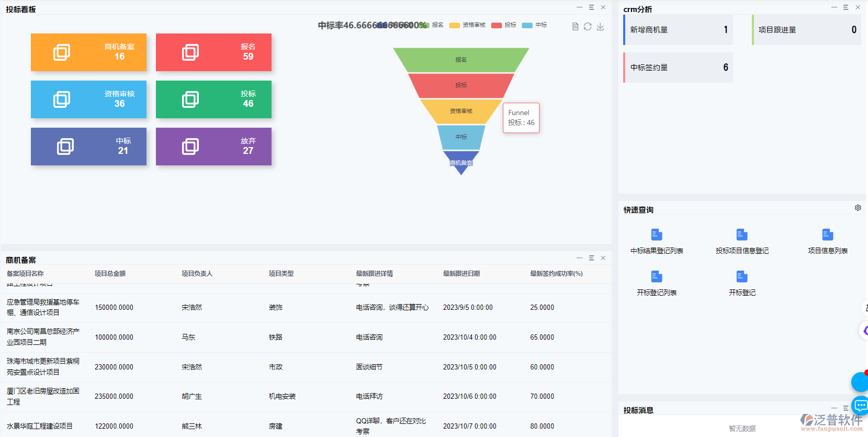
Task: Toggle the 资格审核 legend series
Action: pyautogui.click(x=467, y=25)
